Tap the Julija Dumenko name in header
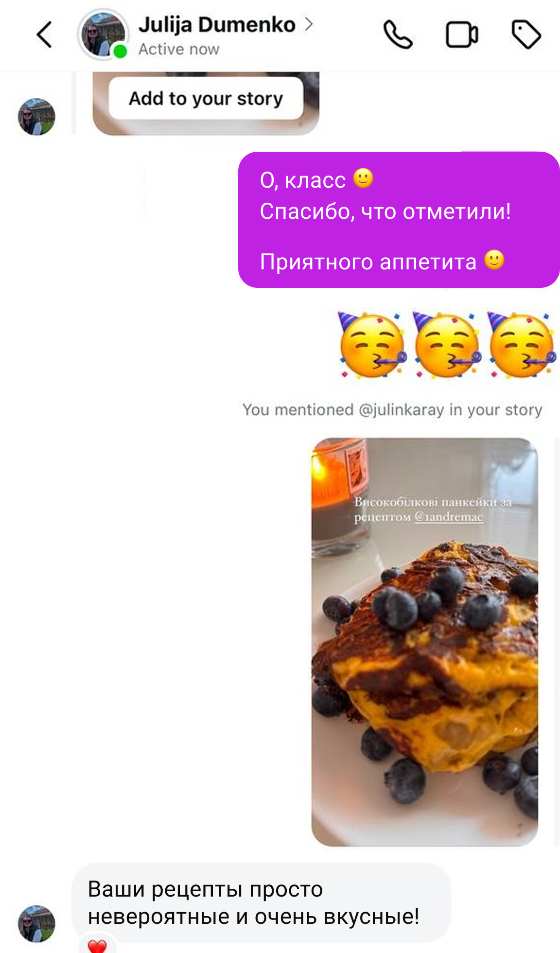 (x=217, y=25)
